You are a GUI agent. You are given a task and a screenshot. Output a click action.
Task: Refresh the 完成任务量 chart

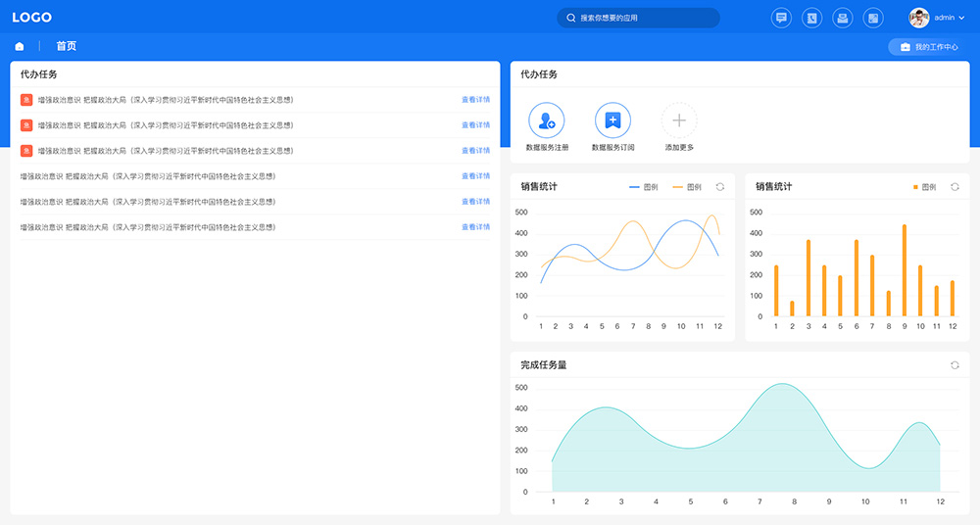pyautogui.click(x=955, y=365)
